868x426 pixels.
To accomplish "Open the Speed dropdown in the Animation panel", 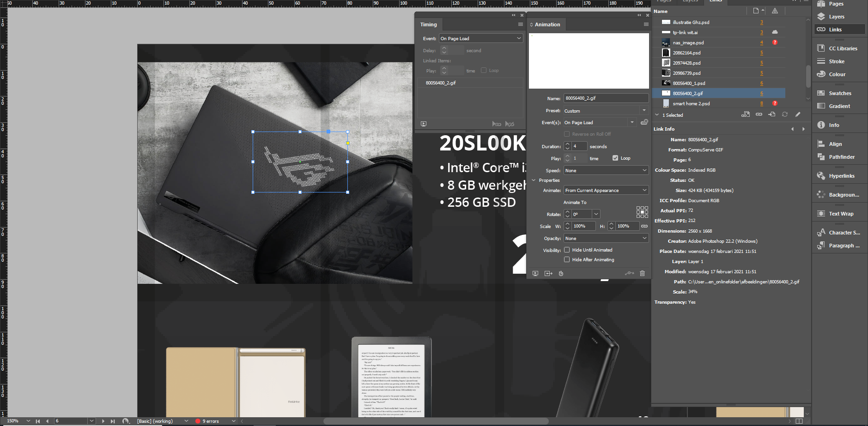I will tap(606, 170).
